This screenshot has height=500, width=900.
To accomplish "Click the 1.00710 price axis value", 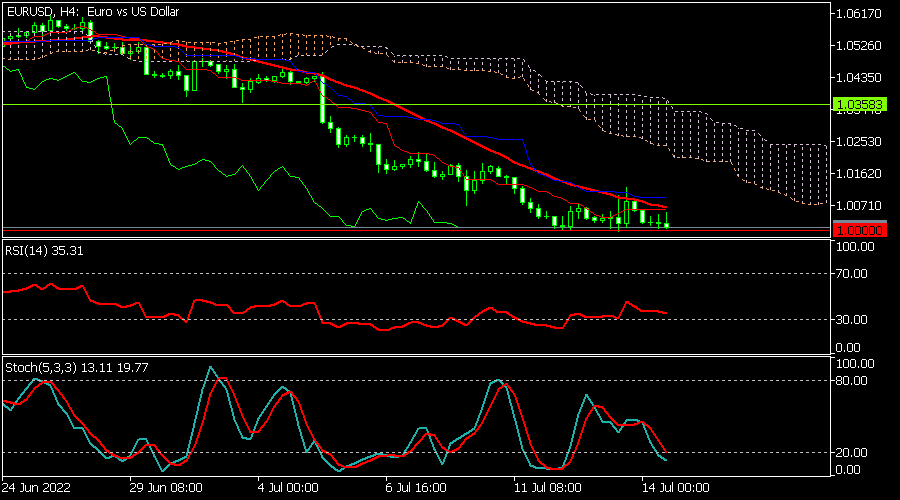I will tap(859, 206).
